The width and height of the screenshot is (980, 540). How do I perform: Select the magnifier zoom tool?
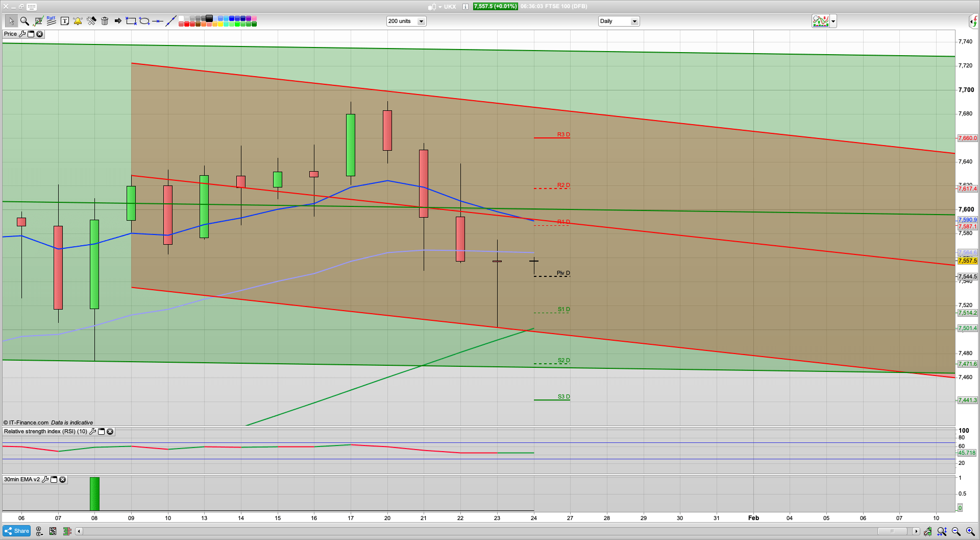point(24,21)
